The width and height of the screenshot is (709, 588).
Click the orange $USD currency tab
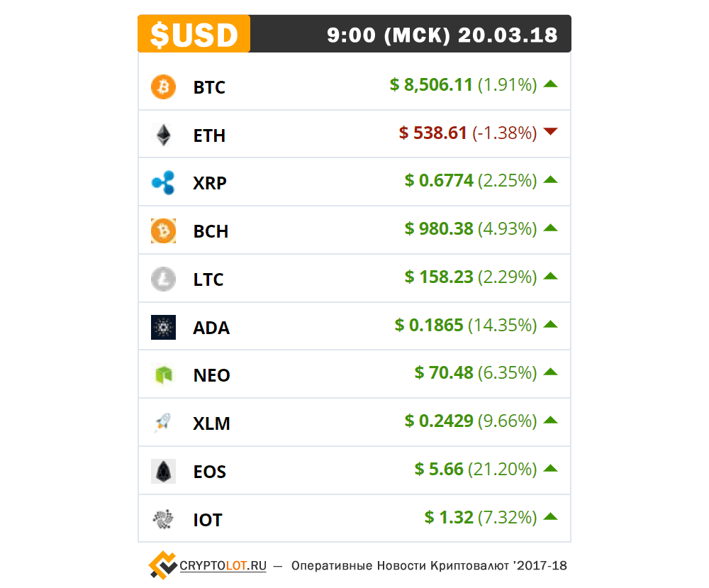(x=194, y=34)
